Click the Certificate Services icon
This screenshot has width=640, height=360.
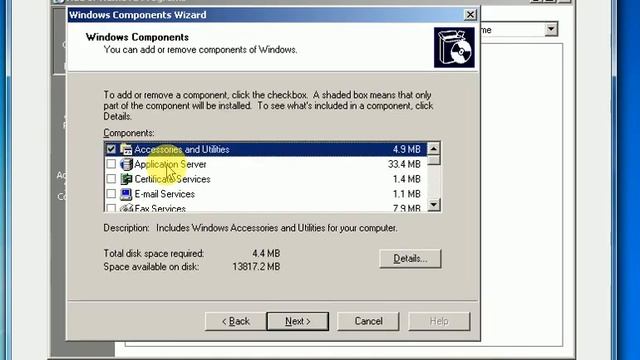126,179
